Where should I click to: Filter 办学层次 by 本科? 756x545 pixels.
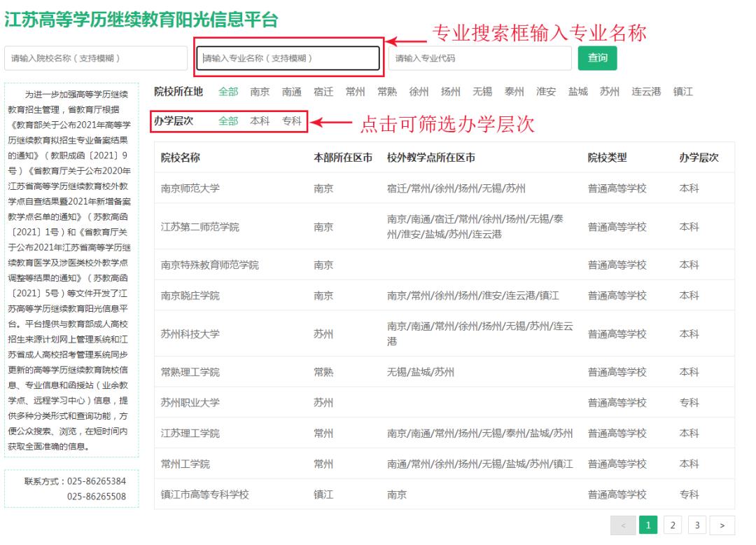point(260,121)
